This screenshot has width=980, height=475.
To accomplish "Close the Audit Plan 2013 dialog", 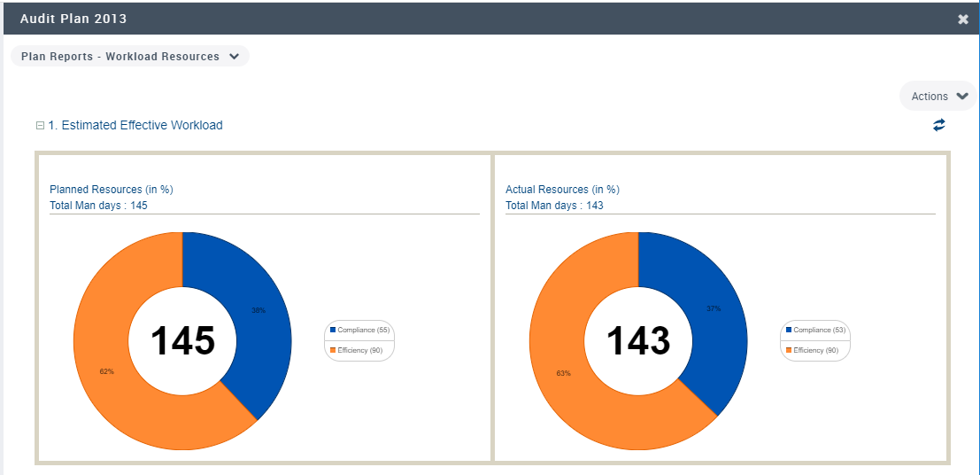I will [x=963, y=19].
